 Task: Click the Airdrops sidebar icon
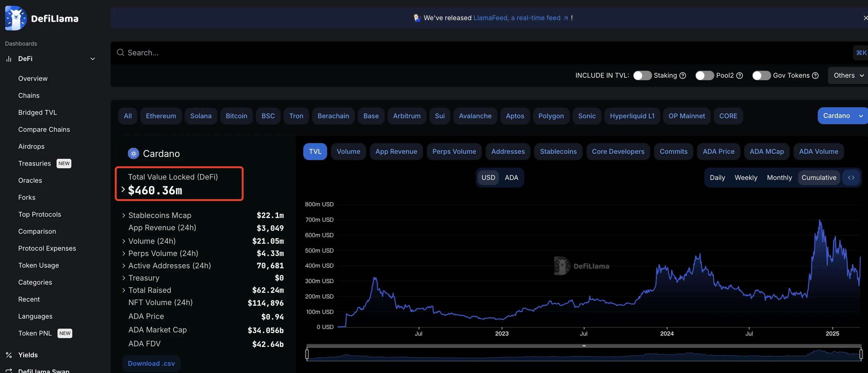point(31,146)
